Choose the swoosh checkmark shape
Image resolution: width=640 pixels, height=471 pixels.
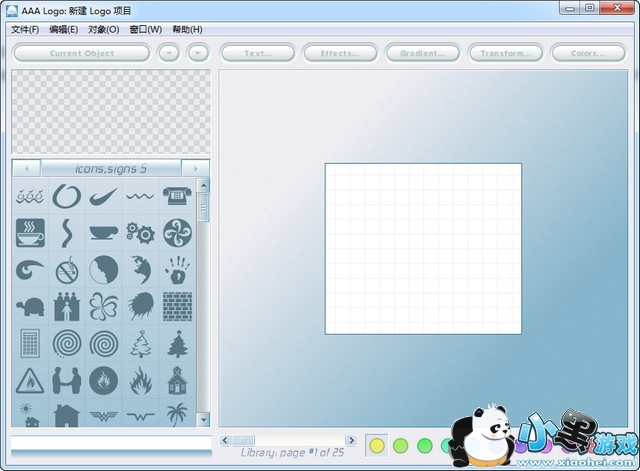[103, 196]
